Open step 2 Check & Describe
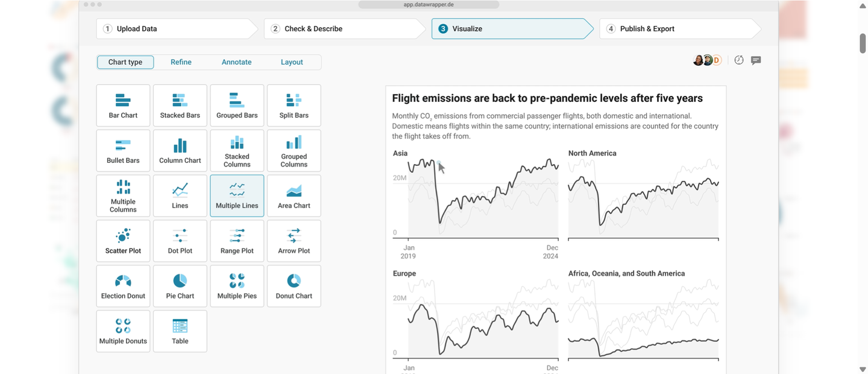The image size is (868, 374). [345, 29]
